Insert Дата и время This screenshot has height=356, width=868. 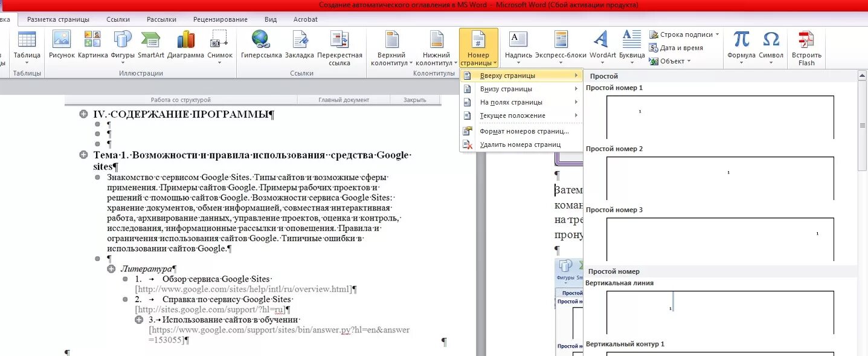coord(676,48)
